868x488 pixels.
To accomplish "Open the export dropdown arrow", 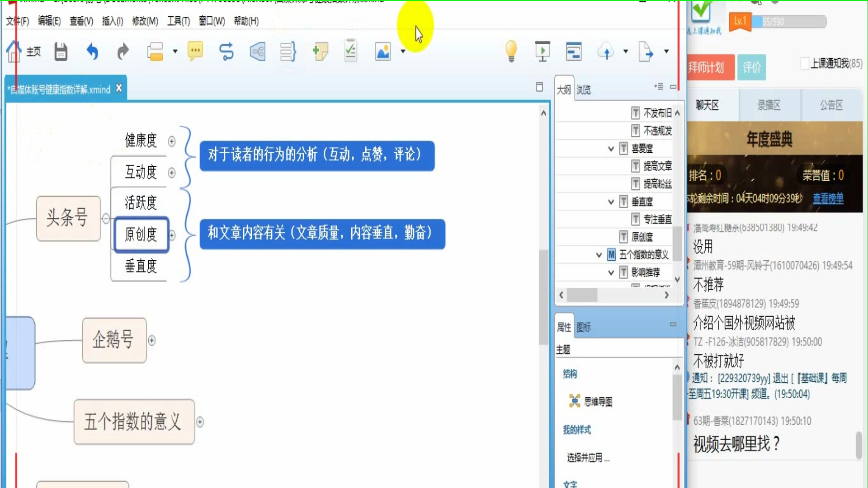I will pos(666,52).
